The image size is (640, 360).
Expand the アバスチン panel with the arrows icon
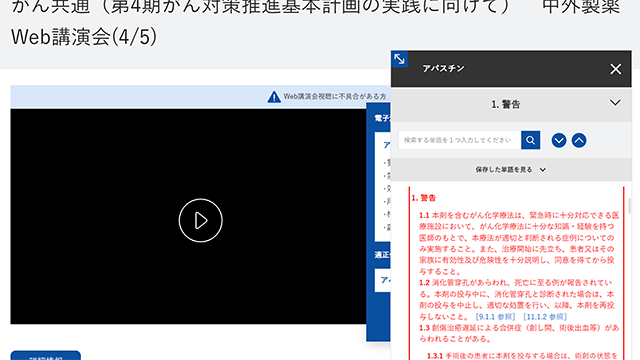[x=399, y=59]
